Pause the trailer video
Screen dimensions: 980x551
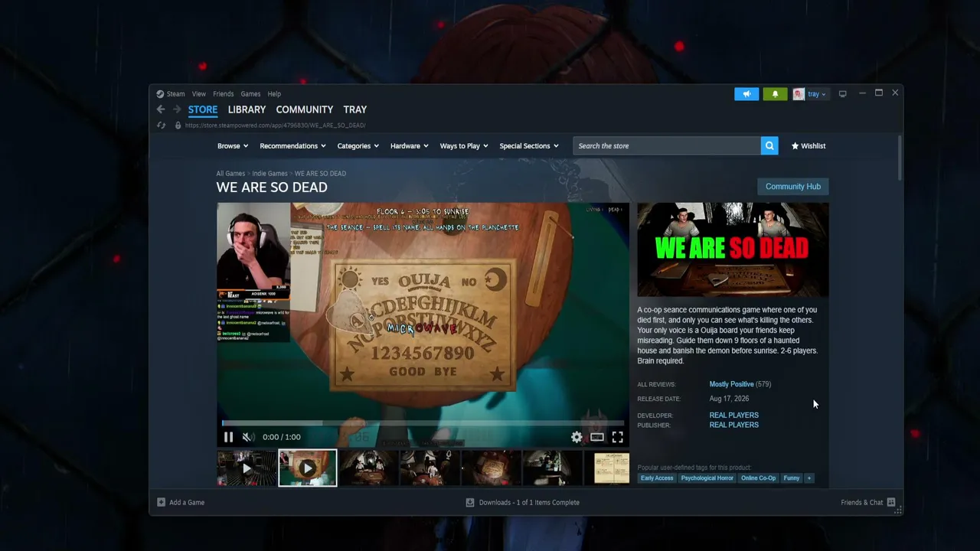pyautogui.click(x=228, y=437)
